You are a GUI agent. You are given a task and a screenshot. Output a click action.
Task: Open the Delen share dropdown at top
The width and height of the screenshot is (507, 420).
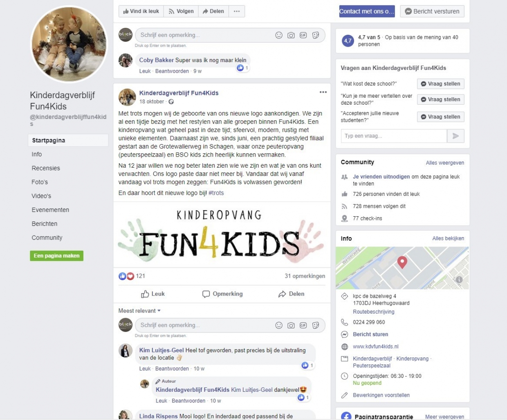click(x=213, y=11)
